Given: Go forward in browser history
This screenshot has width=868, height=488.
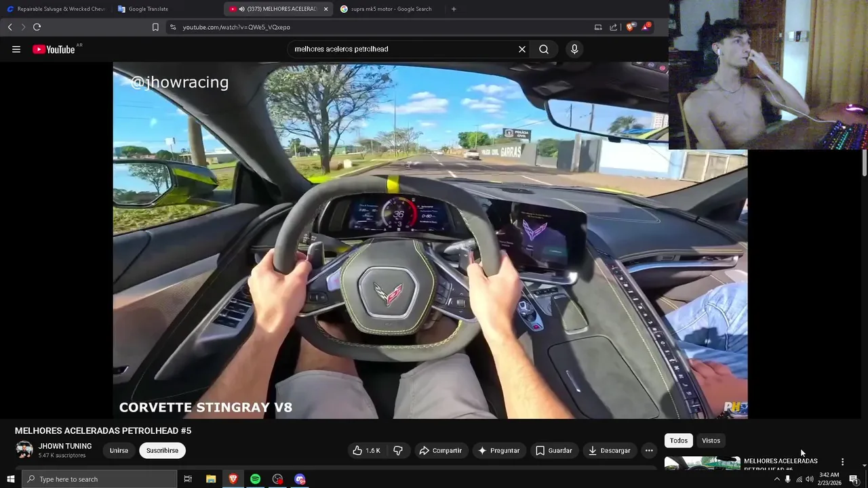Looking at the screenshot, I should coord(23,27).
